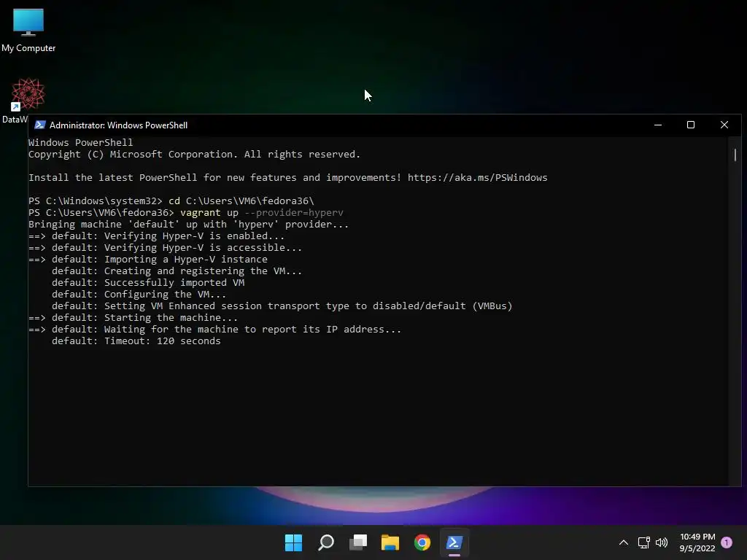Launch File Explorer from the taskbar
This screenshot has height=560, width=747.
(x=390, y=542)
